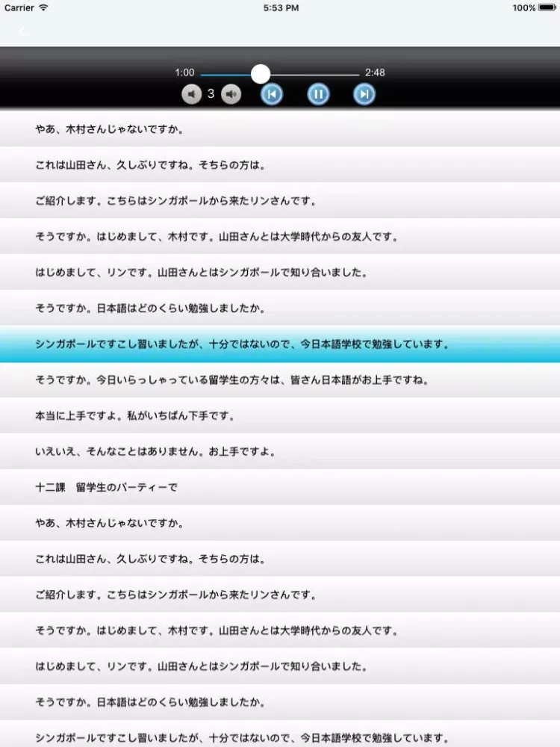Viewport: 560px width, 747px height.
Task: Select やあ、木村さんじゃないですか directly under the player controls
Action: (x=280, y=128)
